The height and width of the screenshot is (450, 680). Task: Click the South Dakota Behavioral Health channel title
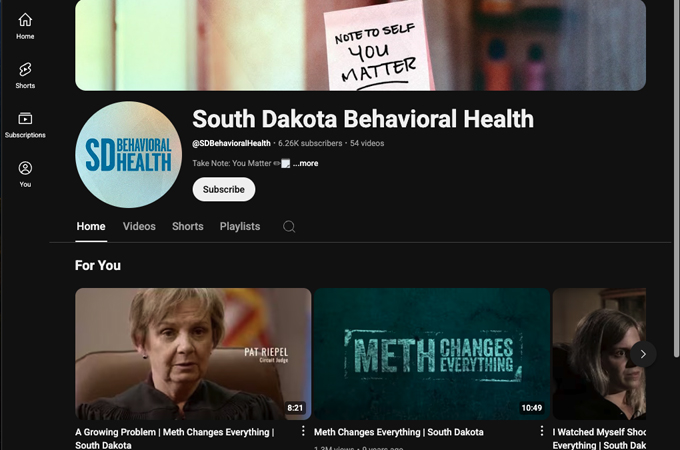363,119
